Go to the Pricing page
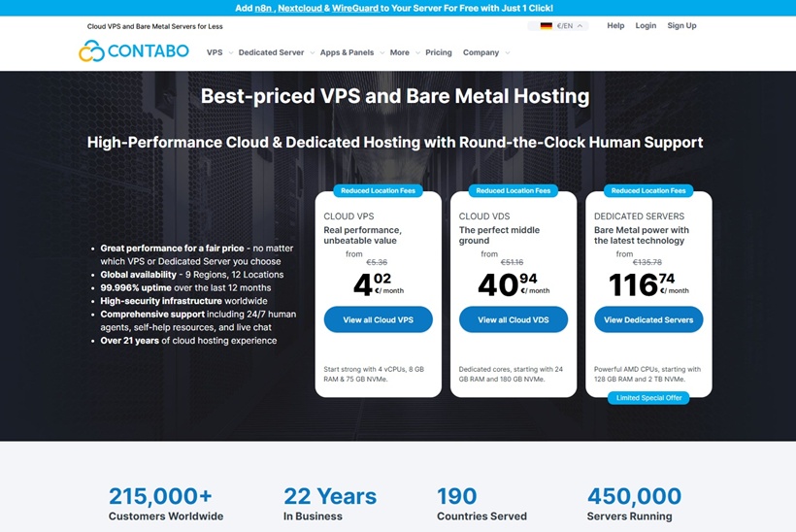796x532 pixels. pos(439,52)
